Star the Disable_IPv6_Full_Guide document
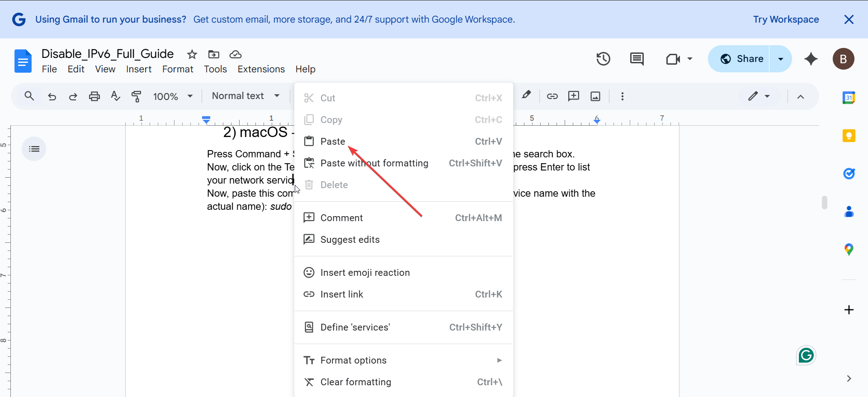The width and height of the screenshot is (868, 397). 192,55
